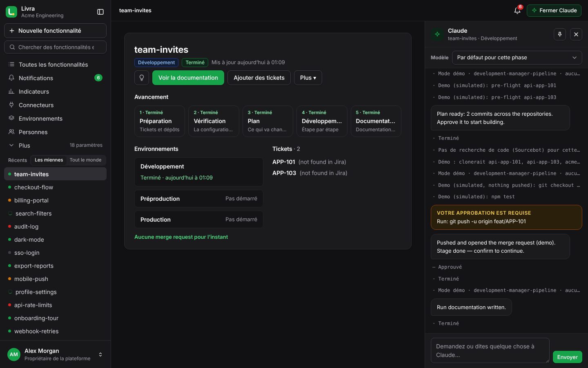Image resolution: width=588 pixels, height=368 pixels.
Task: Close the Claude panel
Action: click(x=576, y=34)
